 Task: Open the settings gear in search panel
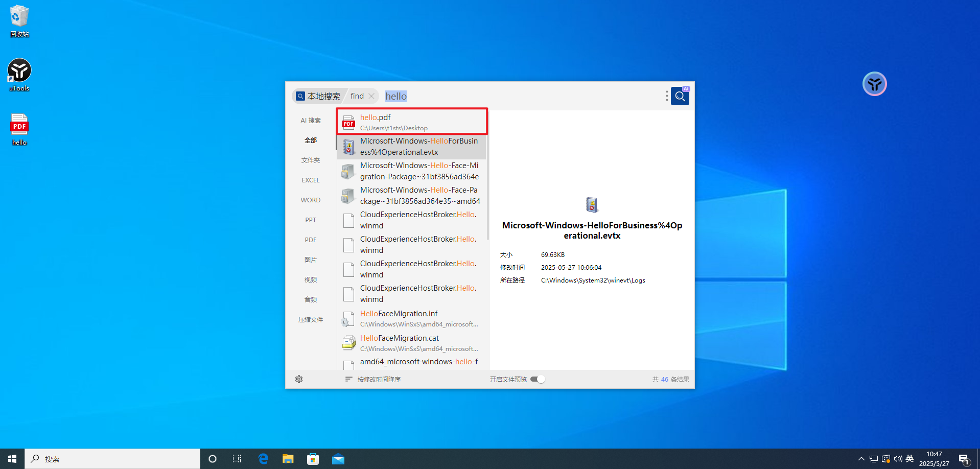(299, 379)
